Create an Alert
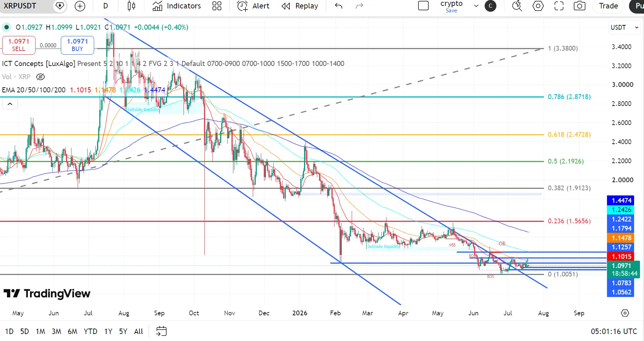644x341 pixels. click(253, 6)
